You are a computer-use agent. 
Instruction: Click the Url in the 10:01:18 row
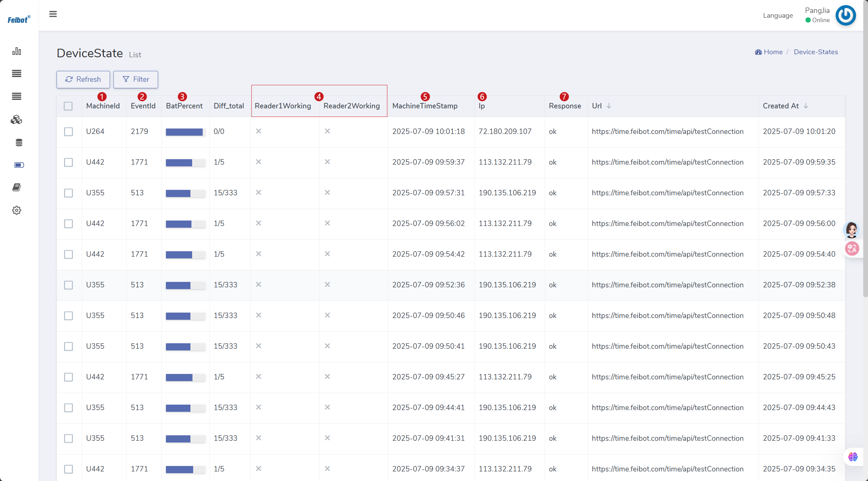coord(668,131)
